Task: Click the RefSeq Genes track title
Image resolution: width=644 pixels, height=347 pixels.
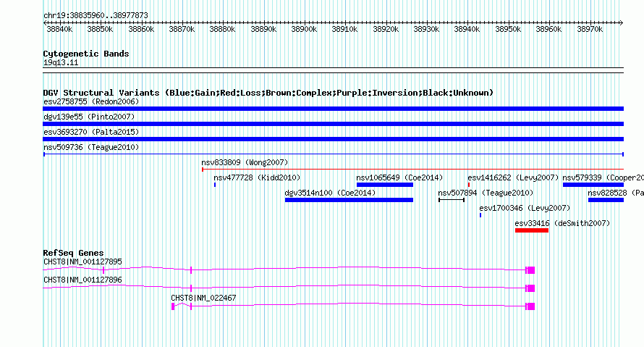Action: pyautogui.click(x=74, y=253)
